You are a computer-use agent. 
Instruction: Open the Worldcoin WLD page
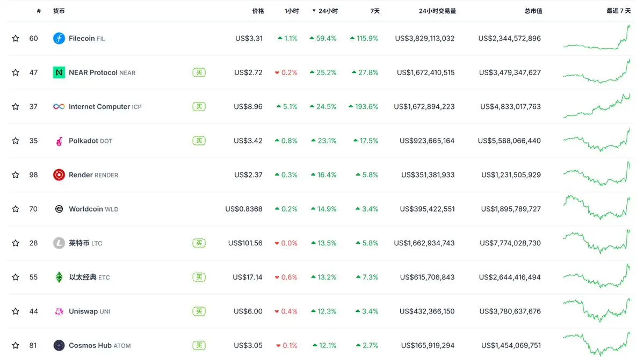pyautogui.click(x=93, y=208)
